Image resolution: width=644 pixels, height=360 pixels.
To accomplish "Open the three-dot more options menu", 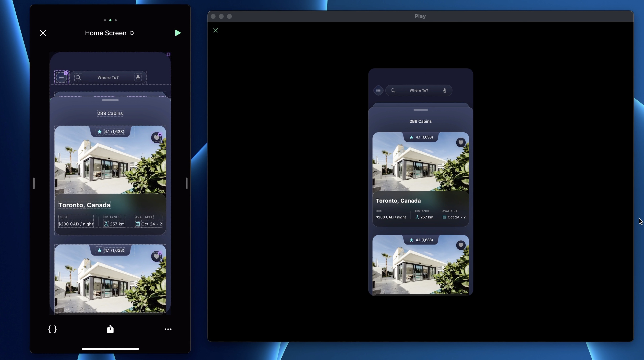I will click(x=168, y=329).
